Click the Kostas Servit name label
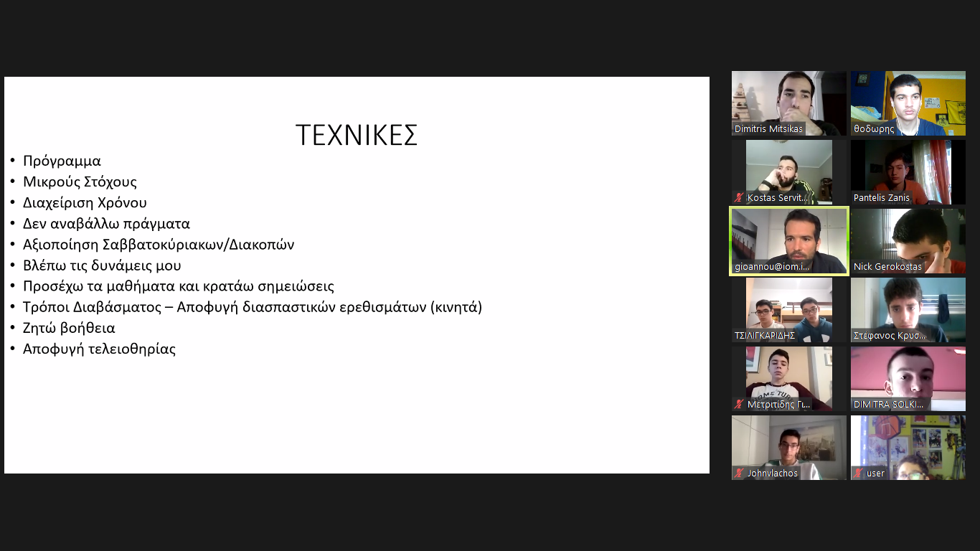Viewport: 980px width, 551px height. tap(778, 198)
